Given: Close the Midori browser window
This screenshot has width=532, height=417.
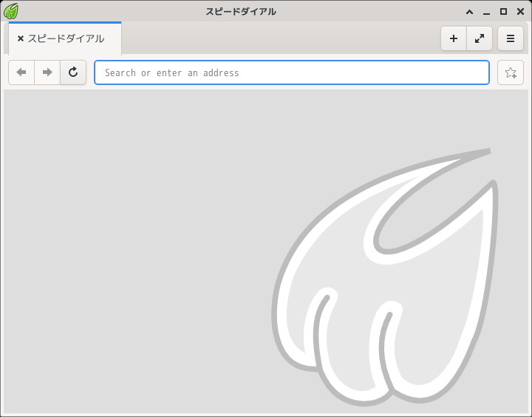Looking at the screenshot, I should pyautogui.click(x=520, y=12).
